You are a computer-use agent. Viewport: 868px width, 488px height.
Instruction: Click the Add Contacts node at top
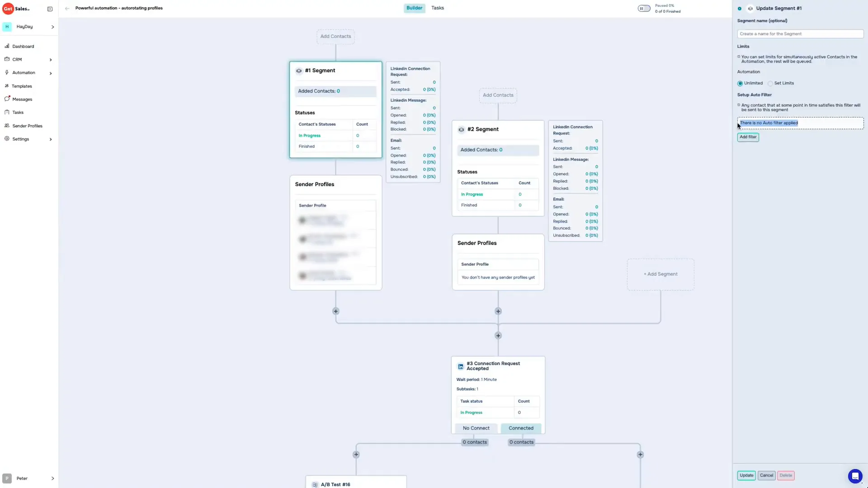(x=335, y=36)
